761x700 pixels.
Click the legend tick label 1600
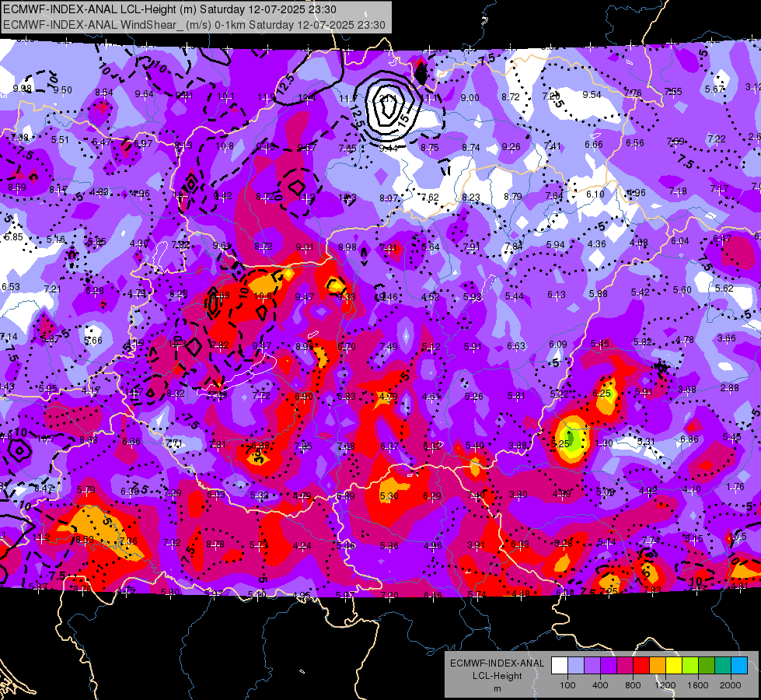coord(697,685)
